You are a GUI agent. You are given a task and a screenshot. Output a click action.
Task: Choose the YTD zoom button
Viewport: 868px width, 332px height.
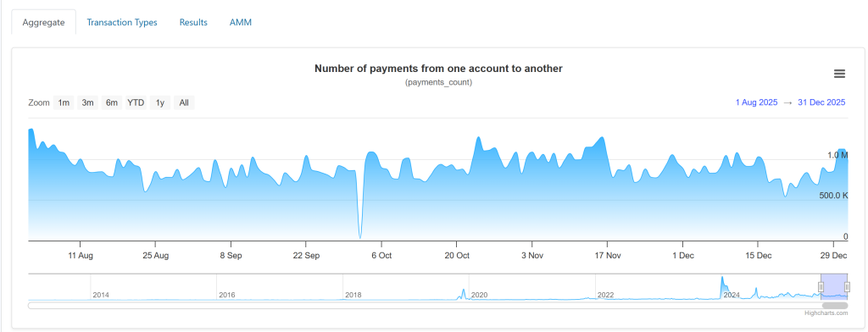coord(136,103)
